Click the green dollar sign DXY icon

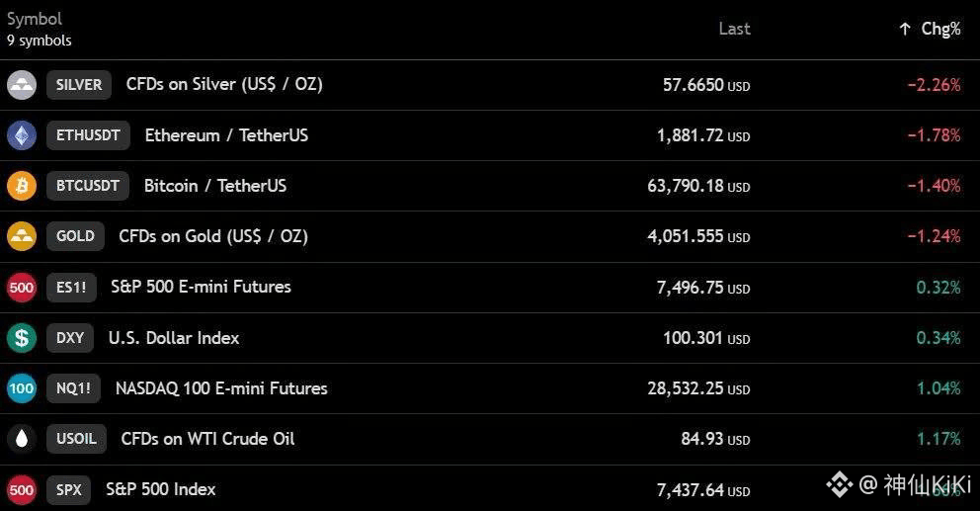pyautogui.click(x=22, y=338)
